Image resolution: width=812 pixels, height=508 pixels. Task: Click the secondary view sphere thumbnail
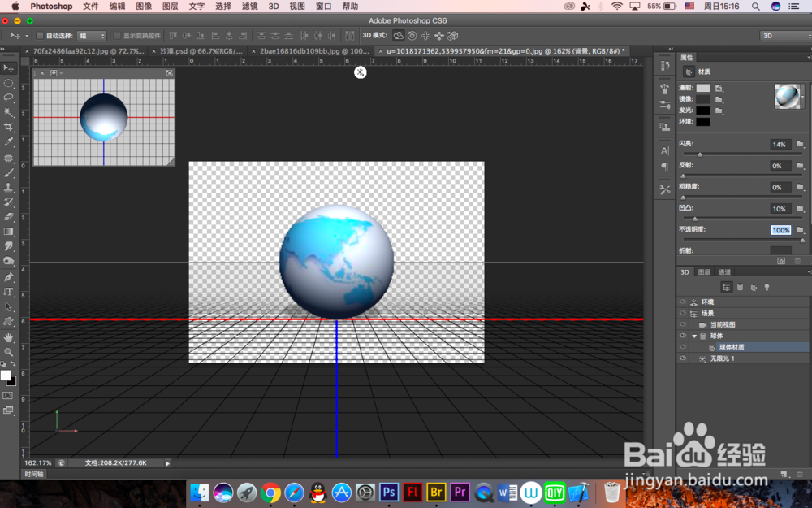pyautogui.click(x=104, y=117)
